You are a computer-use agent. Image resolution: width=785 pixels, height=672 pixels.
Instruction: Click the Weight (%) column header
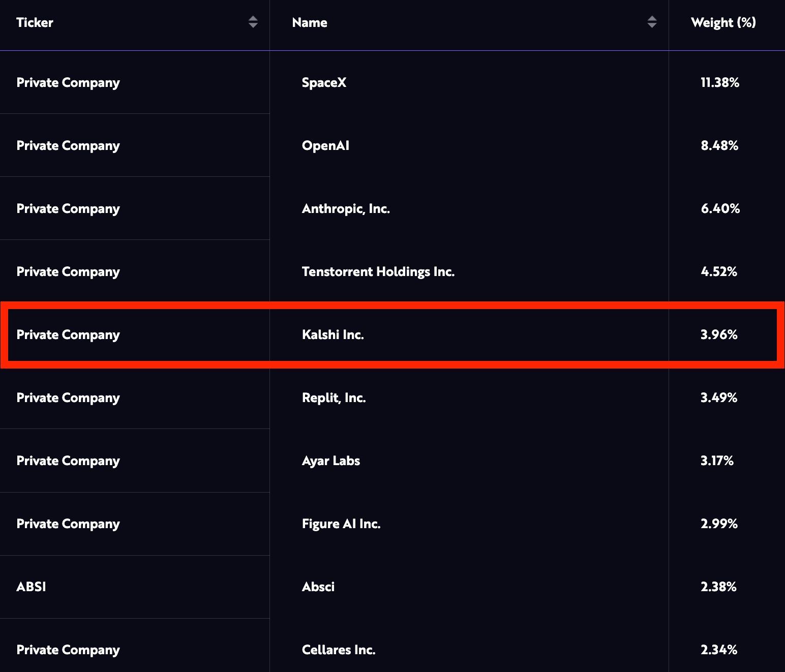723,22
